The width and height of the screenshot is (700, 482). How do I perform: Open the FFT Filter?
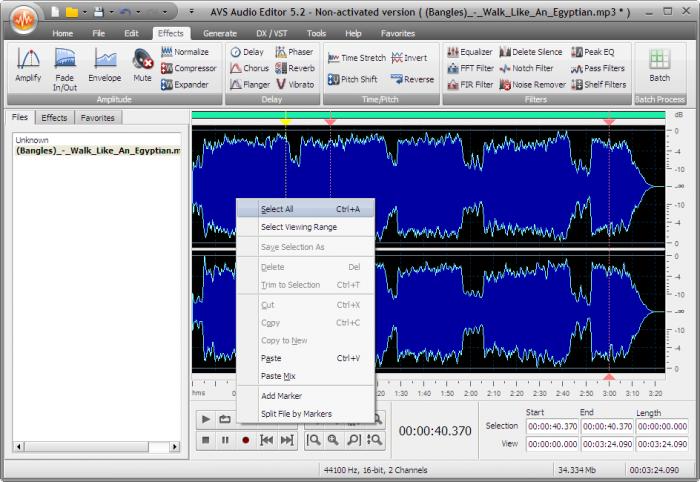tap(471, 68)
